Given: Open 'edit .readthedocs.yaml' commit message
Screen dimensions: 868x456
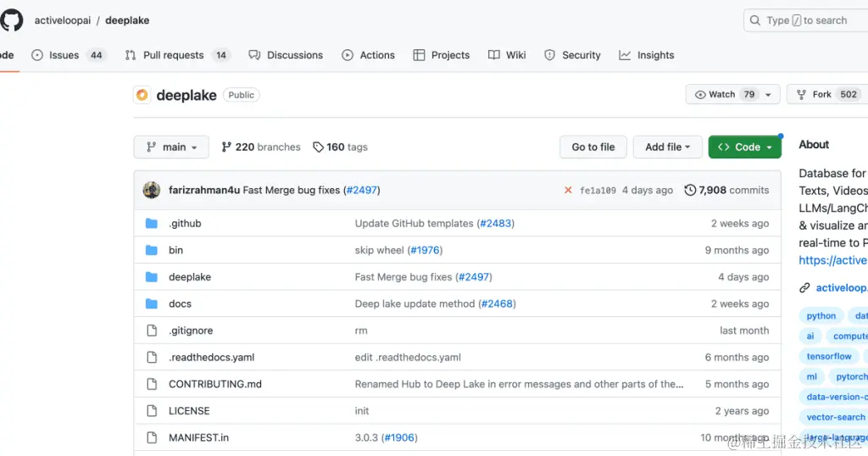Looking at the screenshot, I should click(x=408, y=357).
